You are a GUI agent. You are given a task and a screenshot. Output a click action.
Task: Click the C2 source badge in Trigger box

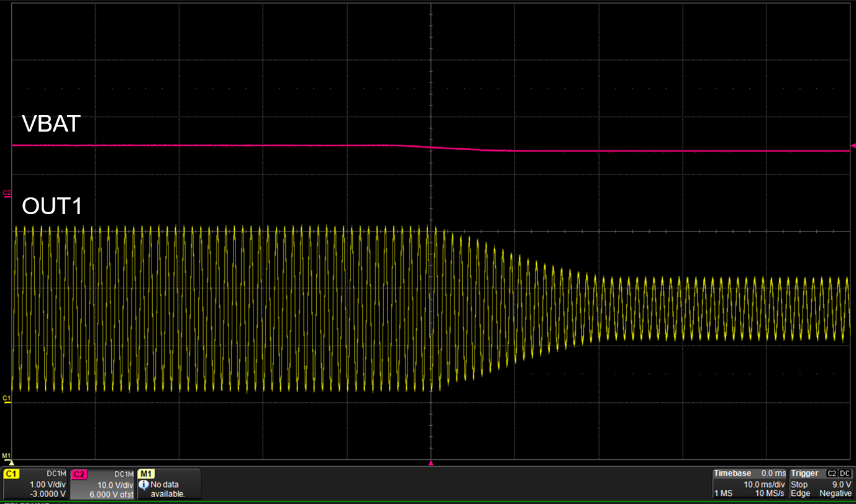click(x=832, y=474)
